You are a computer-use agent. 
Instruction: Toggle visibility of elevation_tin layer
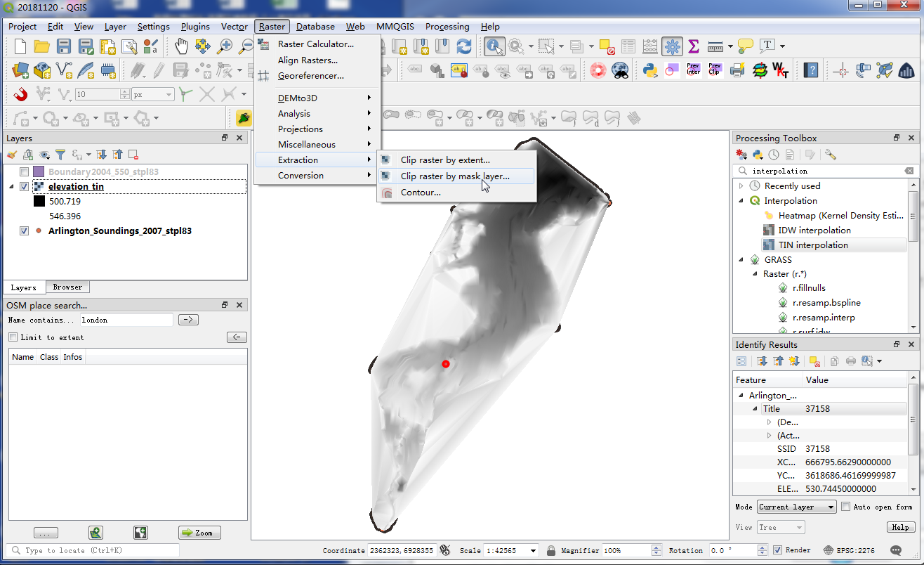coord(25,187)
